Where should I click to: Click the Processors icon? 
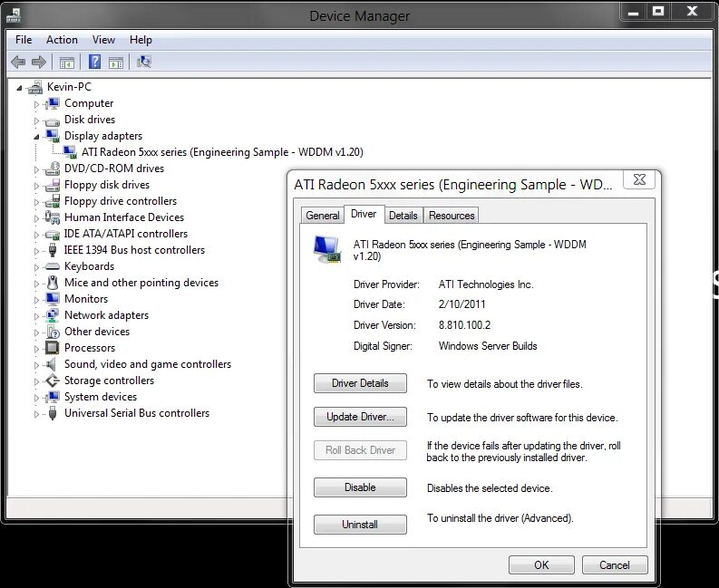pyautogui.click(x=53, y=348)
